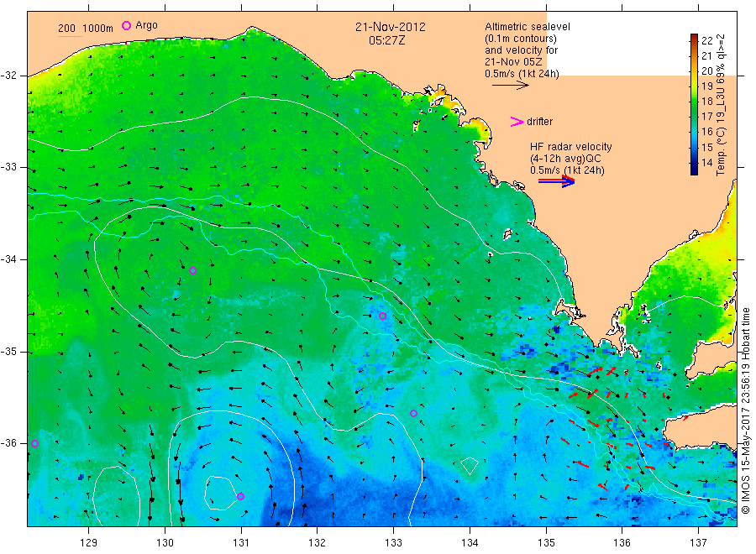Select the Argo float marker near 132.9E, 34.6S
The height and width of the screenshot is (554, 756).
pos(383,316)
